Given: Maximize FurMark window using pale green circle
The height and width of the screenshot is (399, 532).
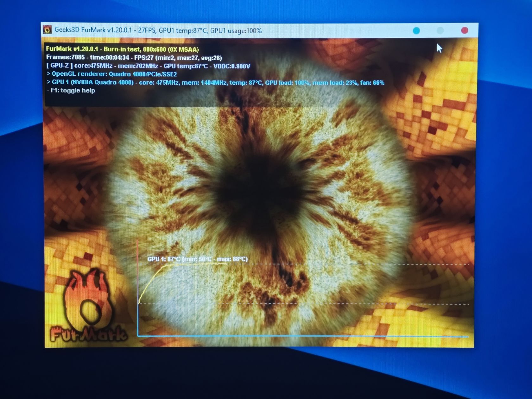Looking at the screenshot, I should 440,30.
